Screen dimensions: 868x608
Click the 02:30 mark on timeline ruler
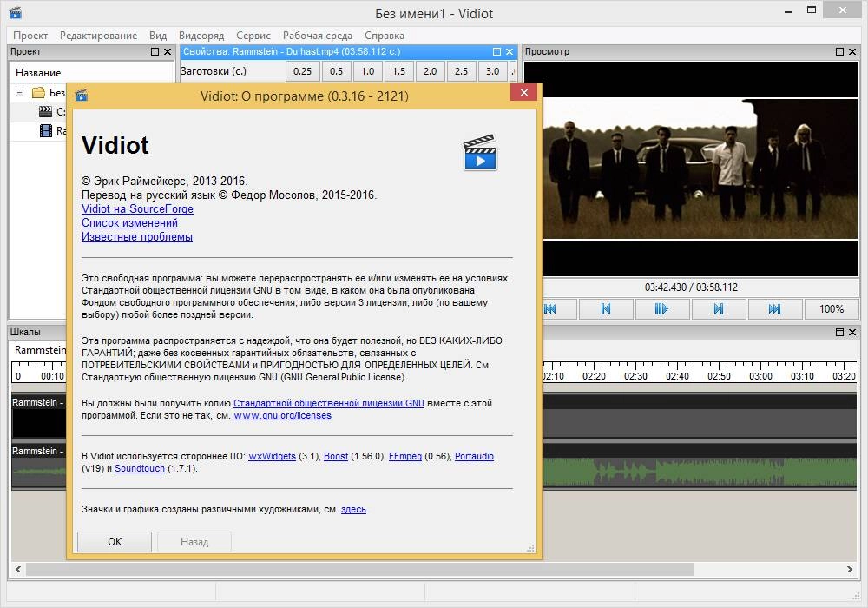[635, 376]
